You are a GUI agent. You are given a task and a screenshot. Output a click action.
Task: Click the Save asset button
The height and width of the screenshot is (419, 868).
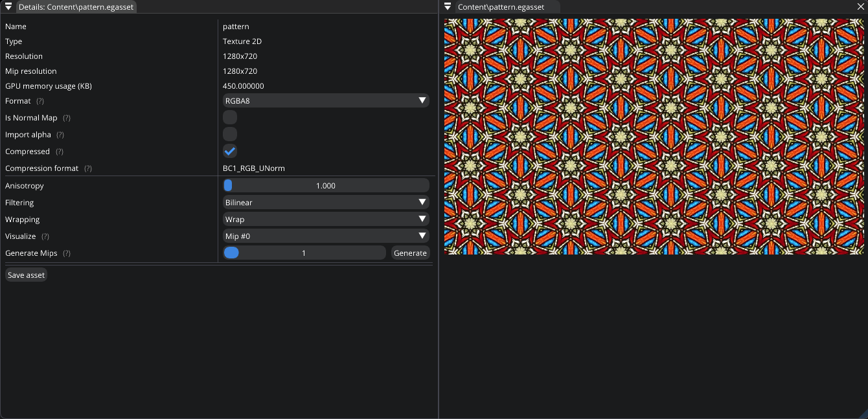click(26, 275)
